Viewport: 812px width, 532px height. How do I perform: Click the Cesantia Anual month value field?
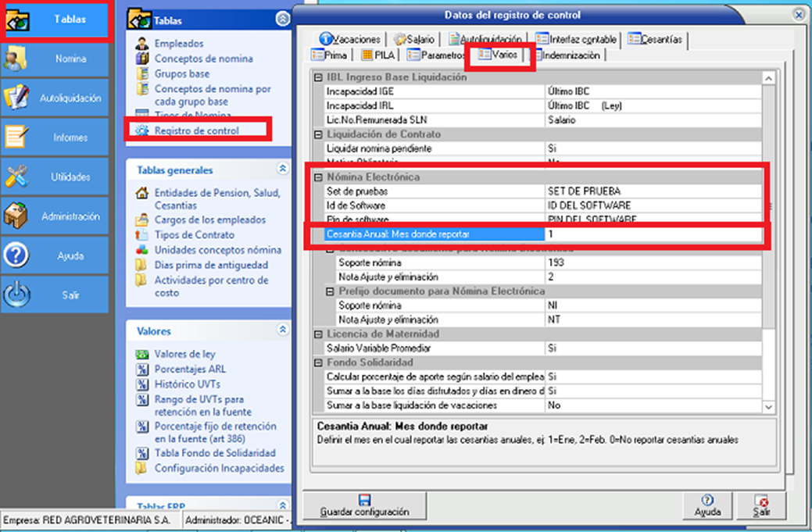point(653,234)
